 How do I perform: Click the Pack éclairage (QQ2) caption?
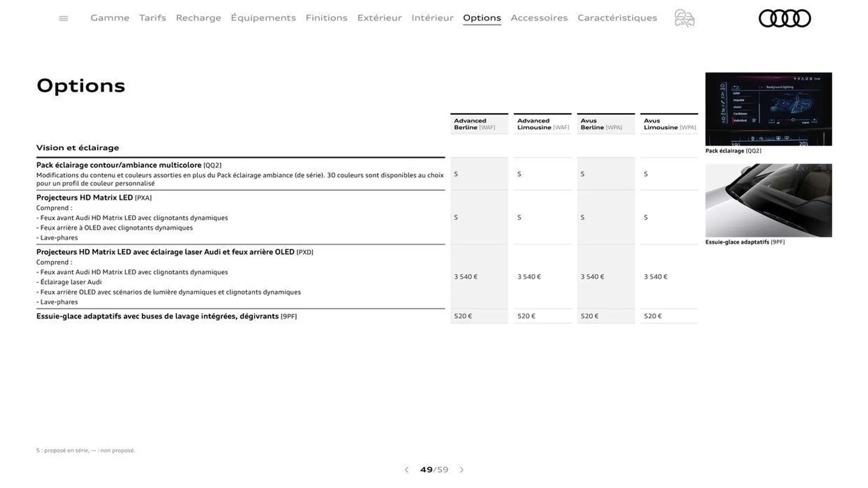pos(733,151)
